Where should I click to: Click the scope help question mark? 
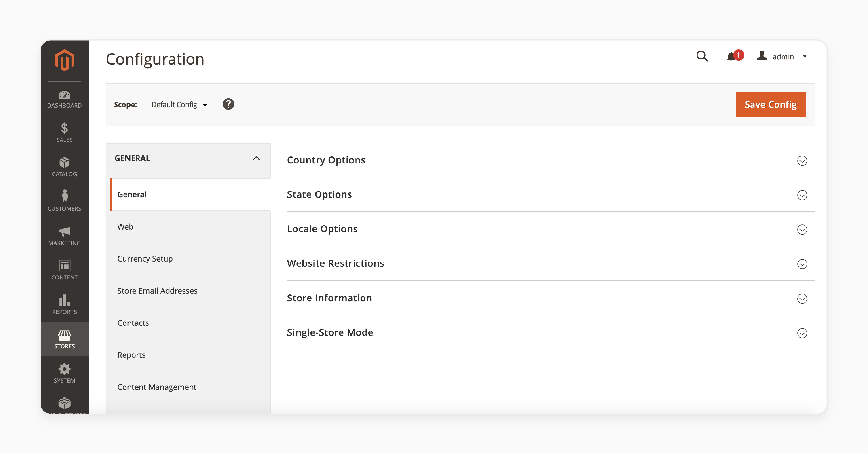click(228, 104)
